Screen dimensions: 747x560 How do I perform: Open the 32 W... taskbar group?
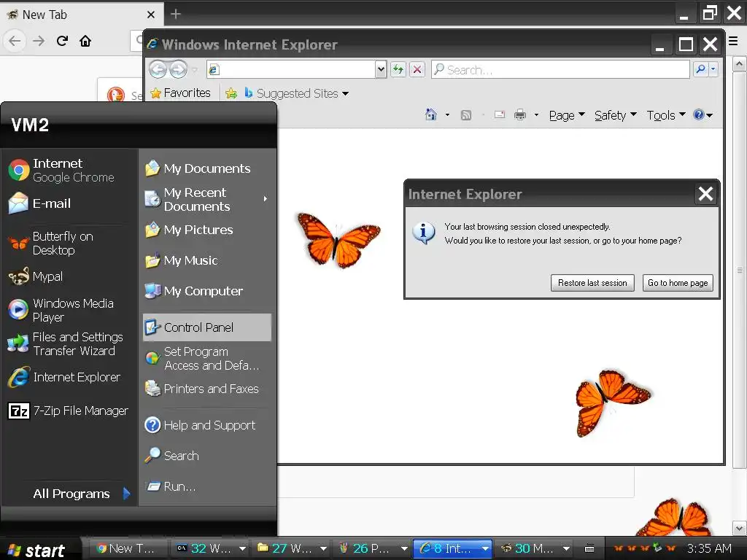pyautogui.click(x=211, y=548)
